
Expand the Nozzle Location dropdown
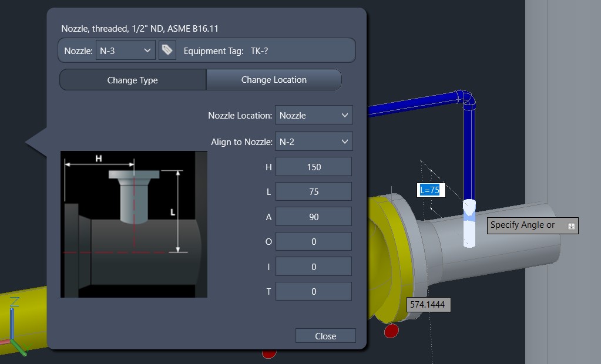tap(314, 115)
